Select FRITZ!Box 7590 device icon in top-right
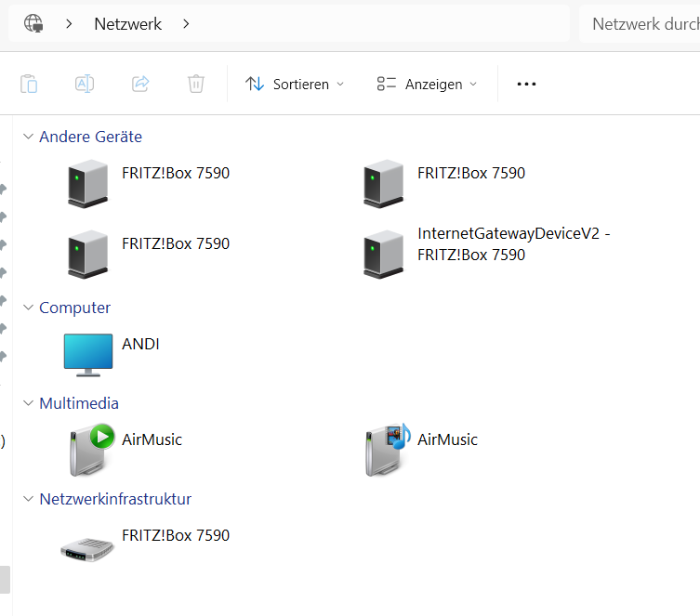The image size is (700, 616). [384, 183]
